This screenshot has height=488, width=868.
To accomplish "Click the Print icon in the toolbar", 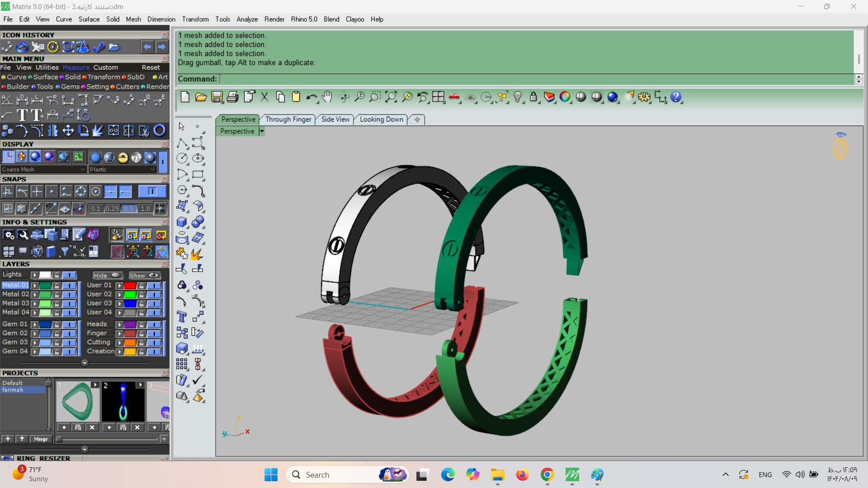I will pos(233,97).
